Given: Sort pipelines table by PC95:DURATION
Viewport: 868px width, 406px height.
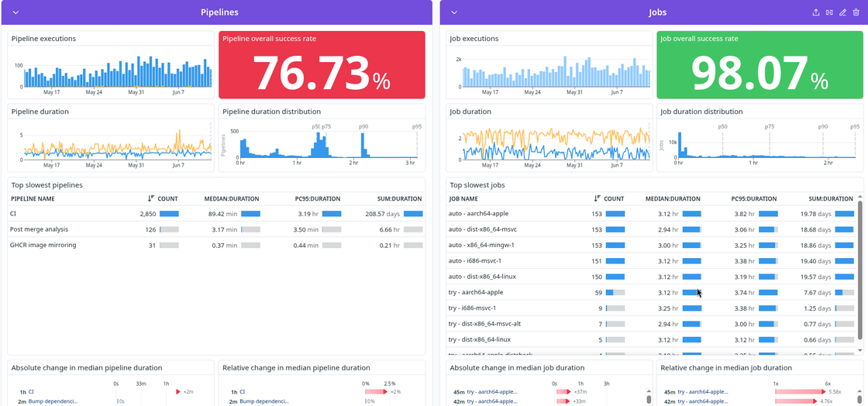Looking at the screenshot, I should pos(318,198).
